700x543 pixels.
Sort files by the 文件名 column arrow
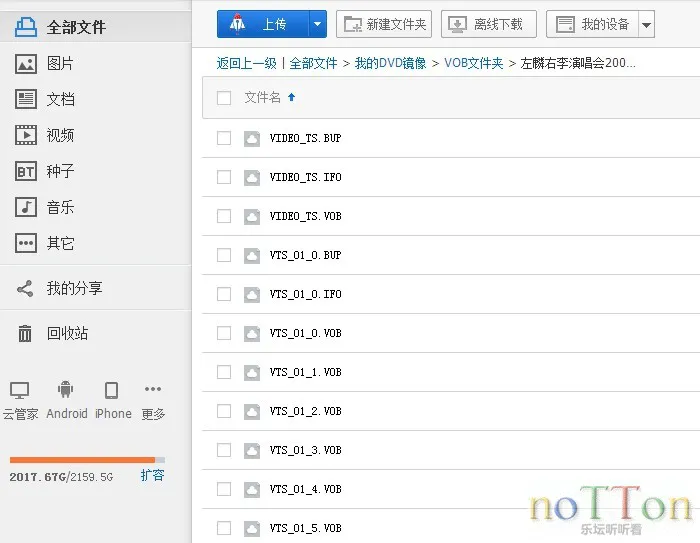(x=292, y=98)
